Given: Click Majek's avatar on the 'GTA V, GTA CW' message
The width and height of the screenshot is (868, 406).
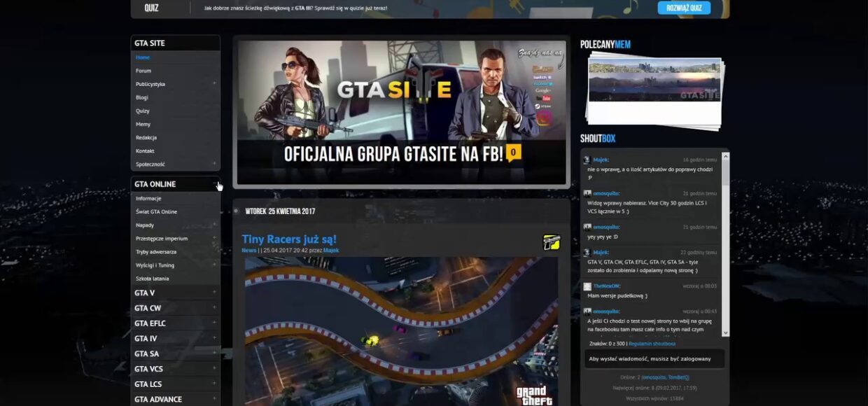Looking at the screenshot, I should [x=587, y=252].
